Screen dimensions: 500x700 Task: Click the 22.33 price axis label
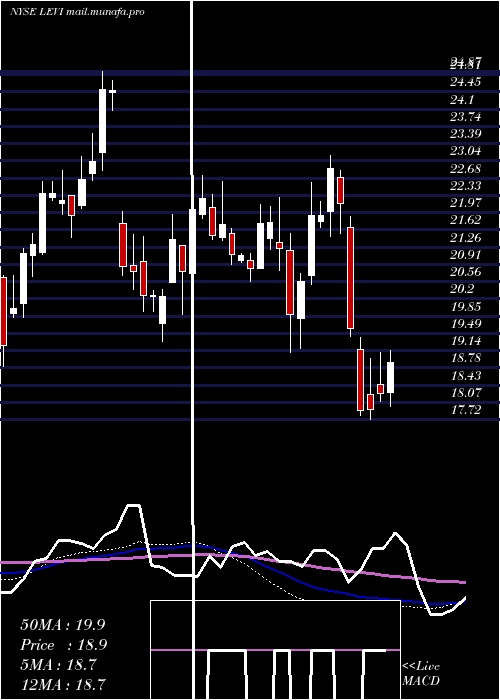point(465,186)
